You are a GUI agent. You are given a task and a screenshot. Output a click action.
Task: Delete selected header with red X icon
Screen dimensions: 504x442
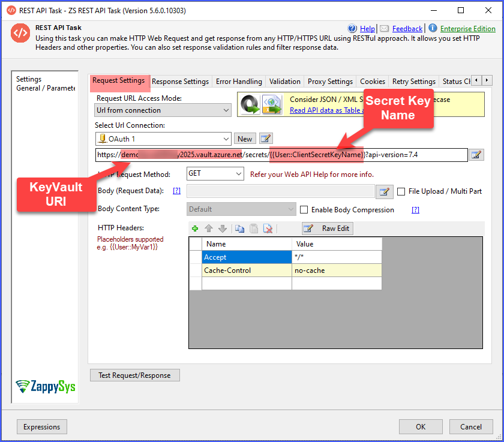click(x=268, y=228)
